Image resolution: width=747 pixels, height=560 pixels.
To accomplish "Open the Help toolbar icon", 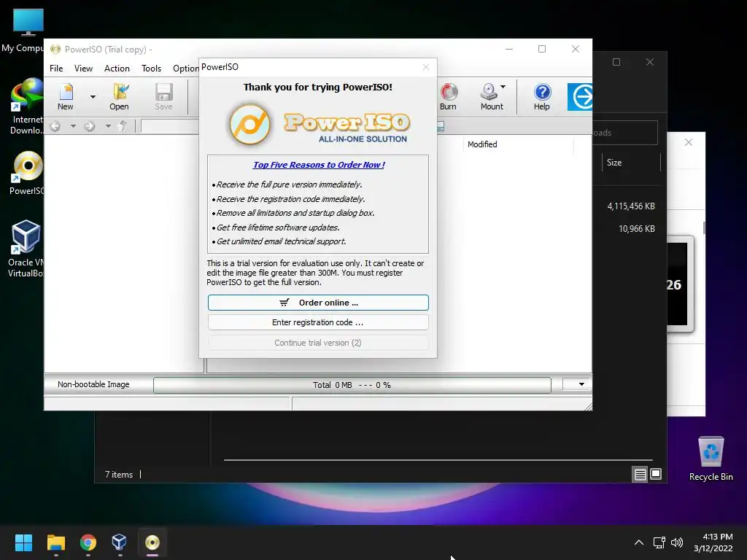I will pyautogui.click(x=542, y=97).
